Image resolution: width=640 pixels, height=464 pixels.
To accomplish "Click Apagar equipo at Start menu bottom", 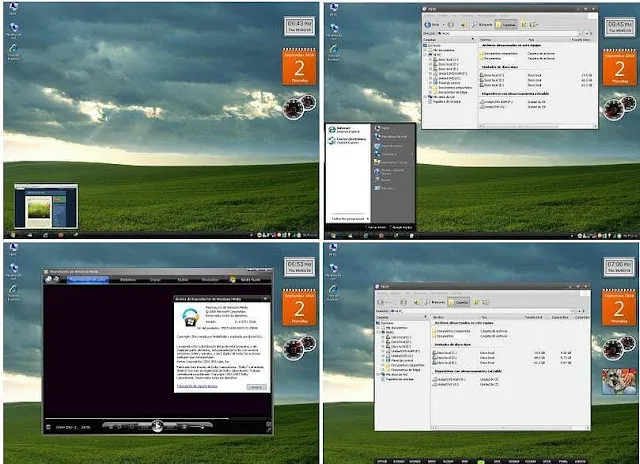I will [400, 227].
